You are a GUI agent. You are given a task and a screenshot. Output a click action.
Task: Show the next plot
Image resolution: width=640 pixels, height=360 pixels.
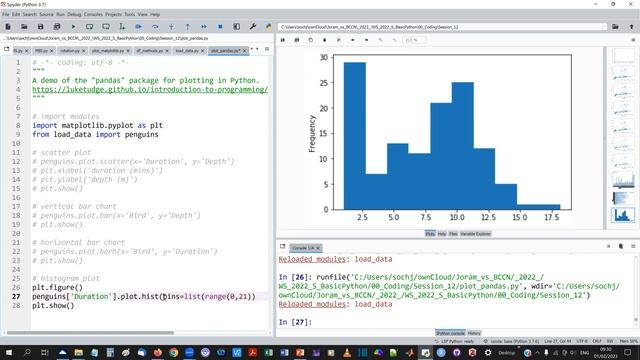[x=367, y=40]
